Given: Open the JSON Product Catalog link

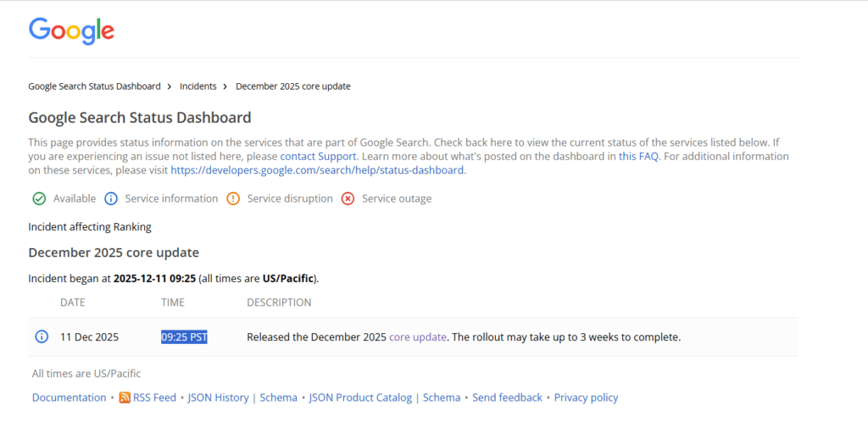Looking at the screenshot, I should 360,397.
